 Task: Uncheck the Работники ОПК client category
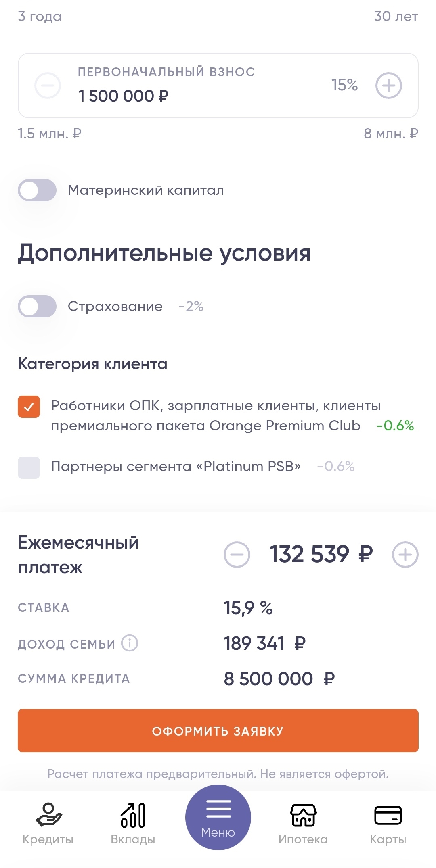(29, 407)
